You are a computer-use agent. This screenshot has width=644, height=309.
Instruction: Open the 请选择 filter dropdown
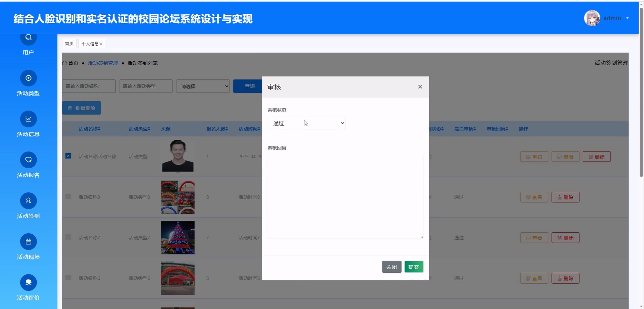[203, 86]
